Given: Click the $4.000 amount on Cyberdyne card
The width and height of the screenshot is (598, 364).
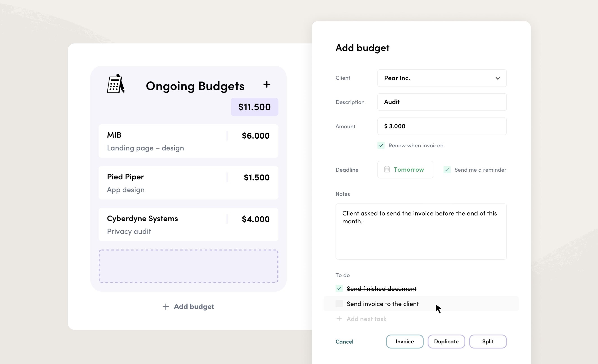Looking at the screenshot, I should 256,219.
